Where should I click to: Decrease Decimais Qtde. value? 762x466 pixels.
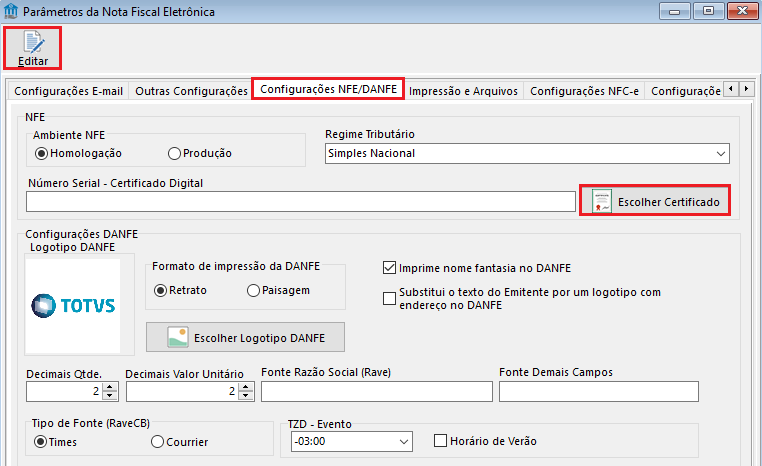110,396
